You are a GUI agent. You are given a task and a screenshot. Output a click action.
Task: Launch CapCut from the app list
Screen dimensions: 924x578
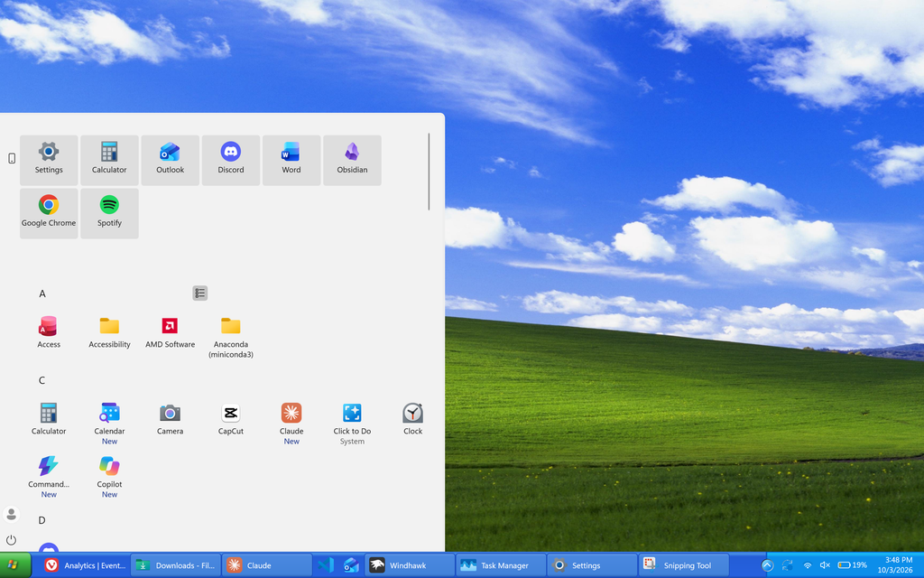coord(231,419)
